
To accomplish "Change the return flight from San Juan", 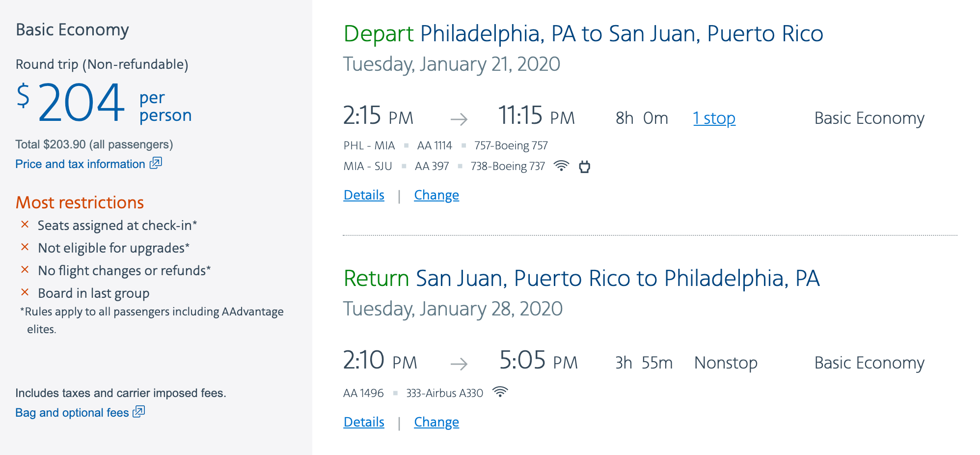I will 436,422.
